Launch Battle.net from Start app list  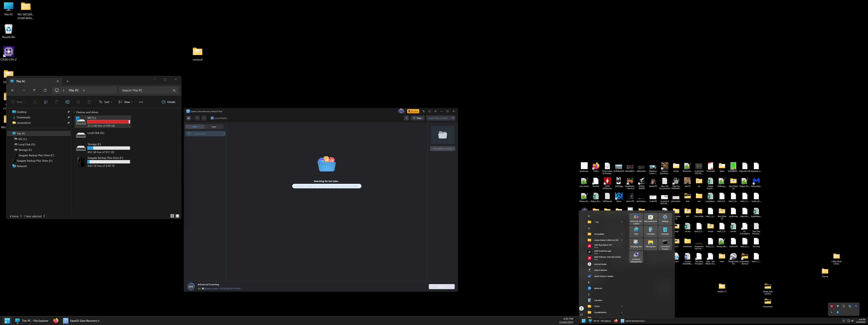605,288
